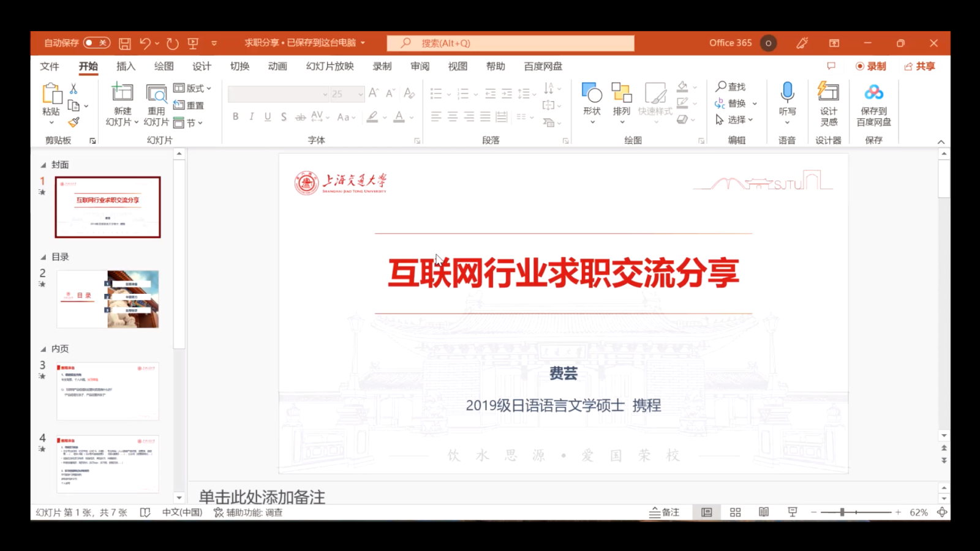Select slide 2 thumbnail (目录)
This screenshot has width=980, height=551.
click(108, 299)
